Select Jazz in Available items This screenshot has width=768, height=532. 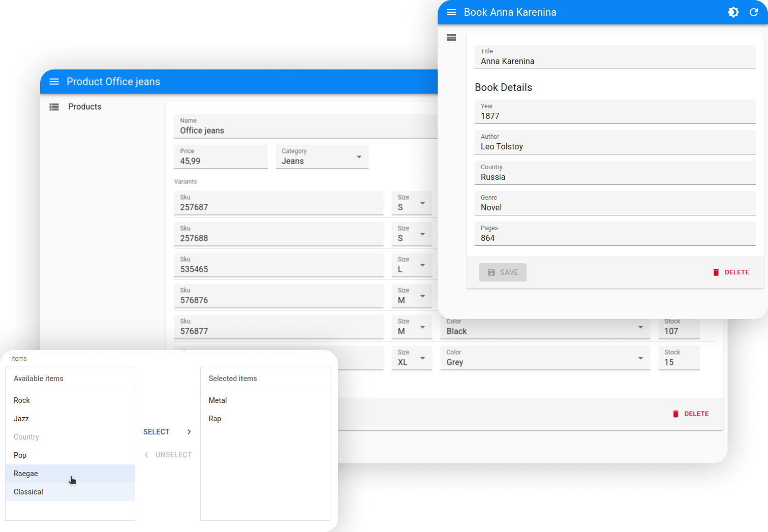click(70, 419)
